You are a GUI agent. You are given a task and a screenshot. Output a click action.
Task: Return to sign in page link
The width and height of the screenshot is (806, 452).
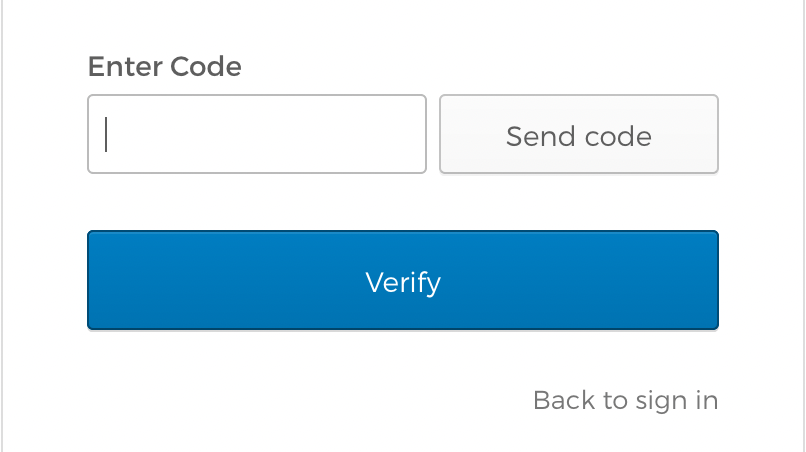coord(625,401)
